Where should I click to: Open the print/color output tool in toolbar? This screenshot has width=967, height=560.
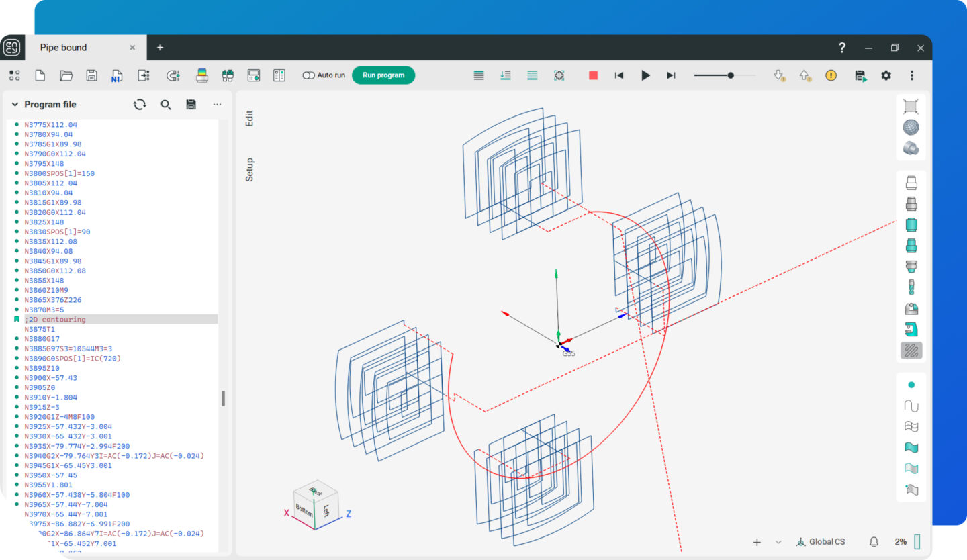click(202, 75)
